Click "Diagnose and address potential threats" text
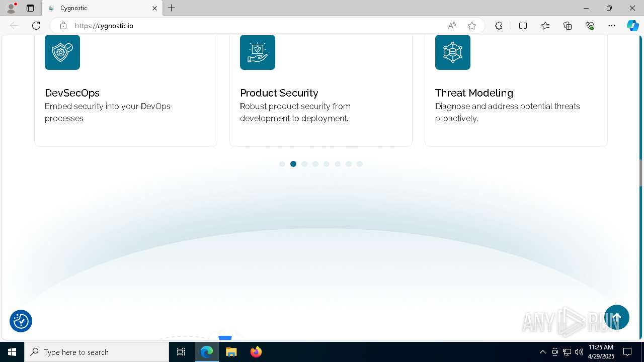 508,112
